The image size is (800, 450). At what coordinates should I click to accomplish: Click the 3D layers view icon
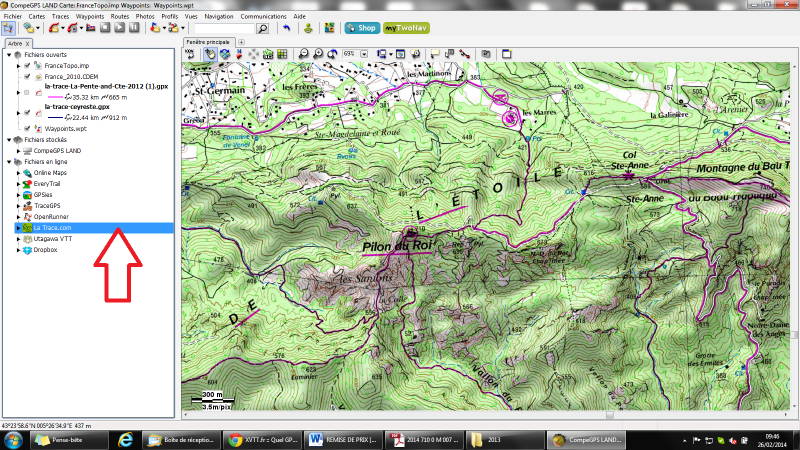pyautogui.click(x=224, y=54)
